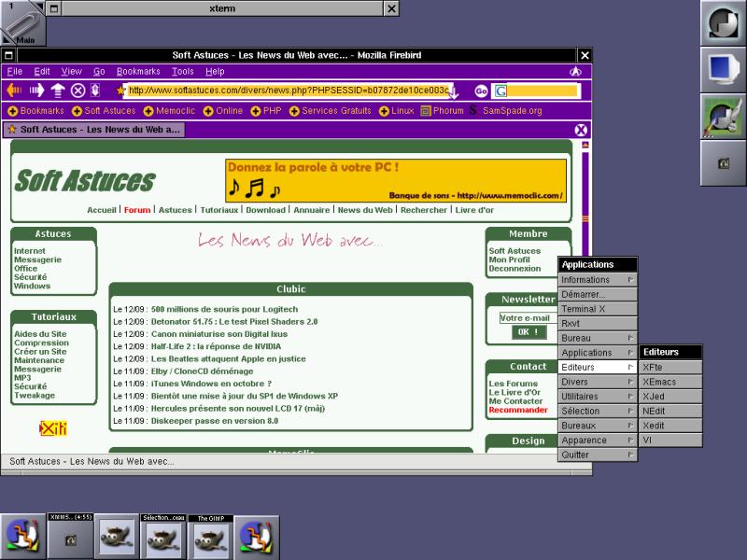
Task: Click The GIMP miniwindow at the bottom
Action: pyautogui.click(x=210, y=536)
